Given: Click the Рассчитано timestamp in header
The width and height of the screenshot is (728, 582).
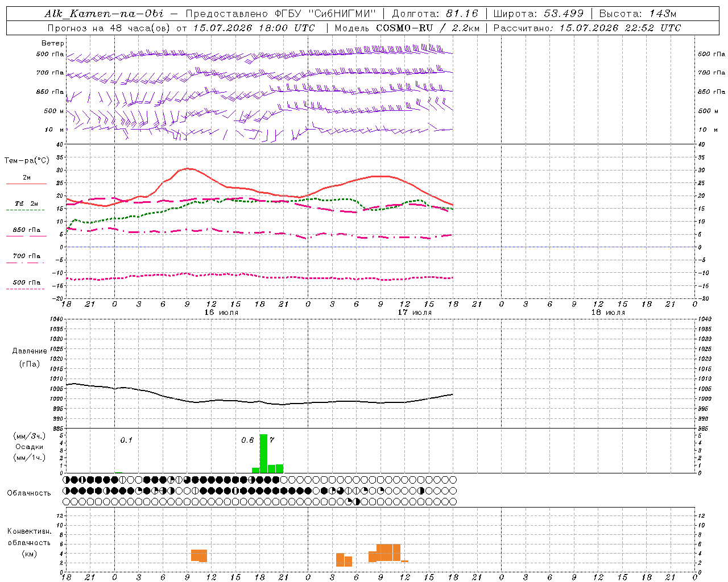Looking at the screenshot, I should (587, 28).
